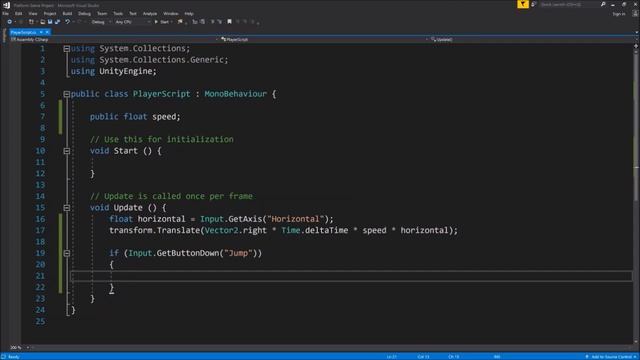
Task: Collapse the Start method at line 10
Action: click(67, 151)
